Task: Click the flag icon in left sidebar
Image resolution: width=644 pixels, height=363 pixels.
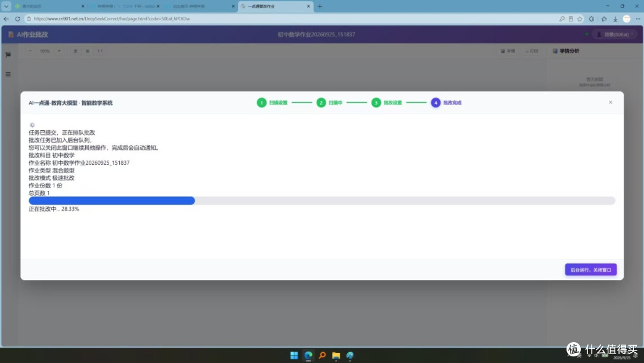Action: (8, 55)
